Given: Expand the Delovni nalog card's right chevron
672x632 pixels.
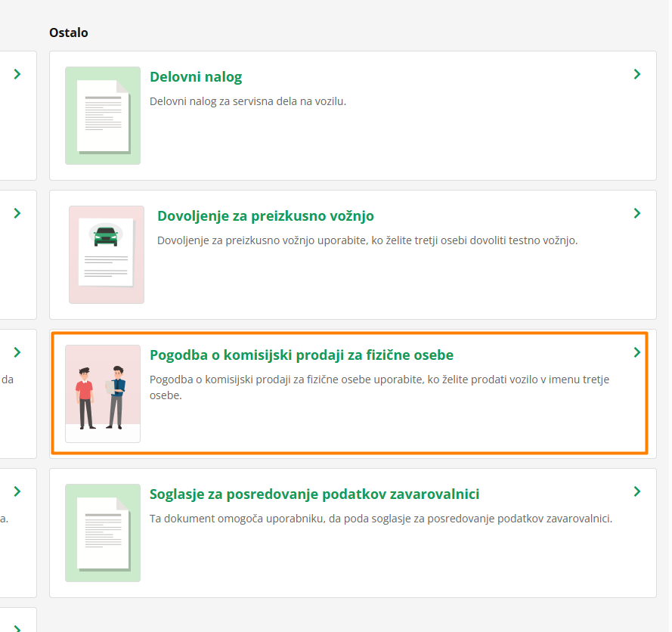Looking at the screenshot, I should pos(637,74).
